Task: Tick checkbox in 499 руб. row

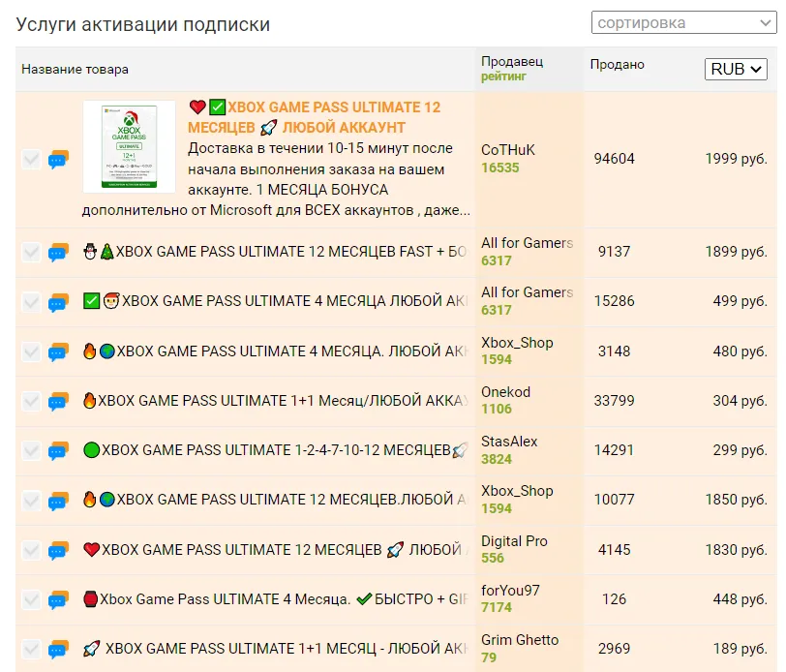Action: coord(31,302)
